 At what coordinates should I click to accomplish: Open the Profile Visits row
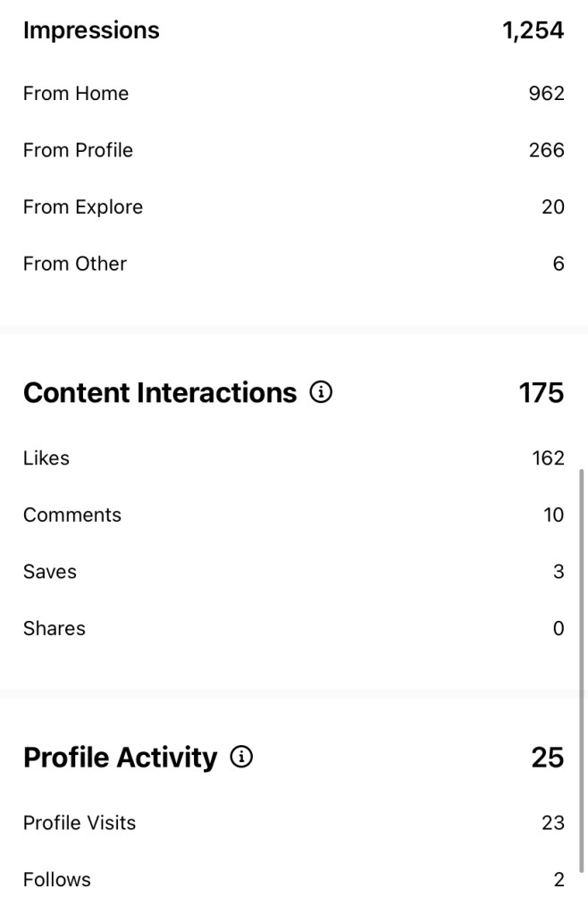(x=80, y=822)
